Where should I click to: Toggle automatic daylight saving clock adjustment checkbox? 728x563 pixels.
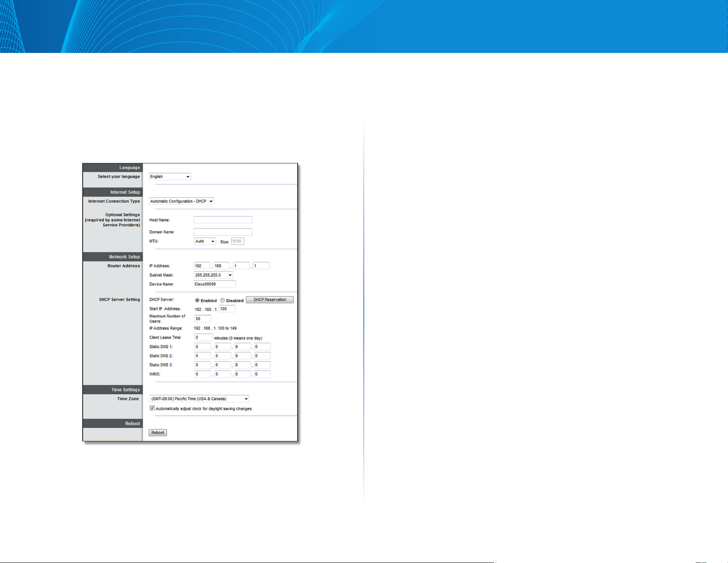(152, 408)
